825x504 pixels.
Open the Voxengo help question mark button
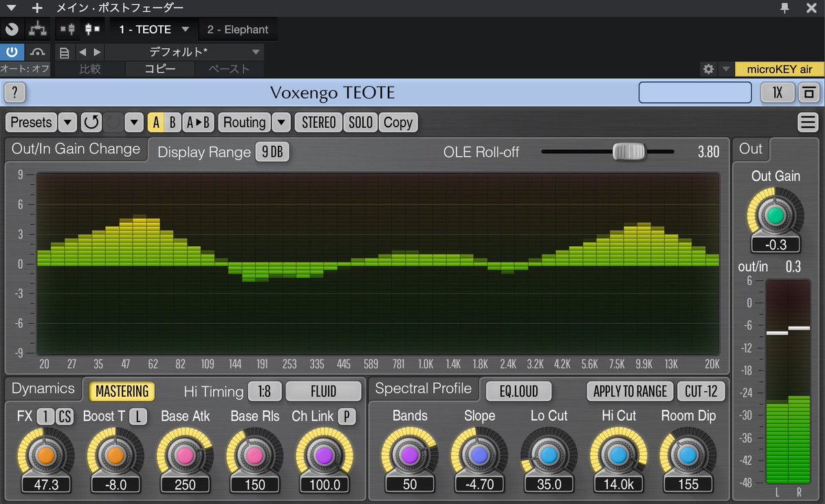click(x=15, y=92)
